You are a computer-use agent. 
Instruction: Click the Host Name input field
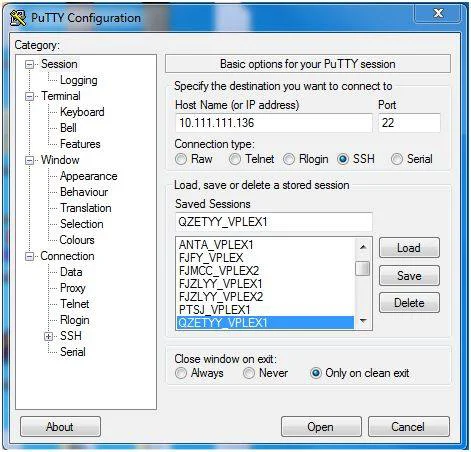(273, 123)
